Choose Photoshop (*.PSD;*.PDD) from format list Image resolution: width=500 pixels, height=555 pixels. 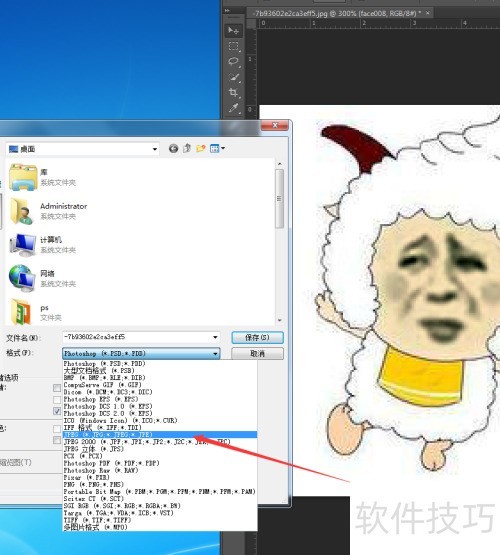(160, 364)
